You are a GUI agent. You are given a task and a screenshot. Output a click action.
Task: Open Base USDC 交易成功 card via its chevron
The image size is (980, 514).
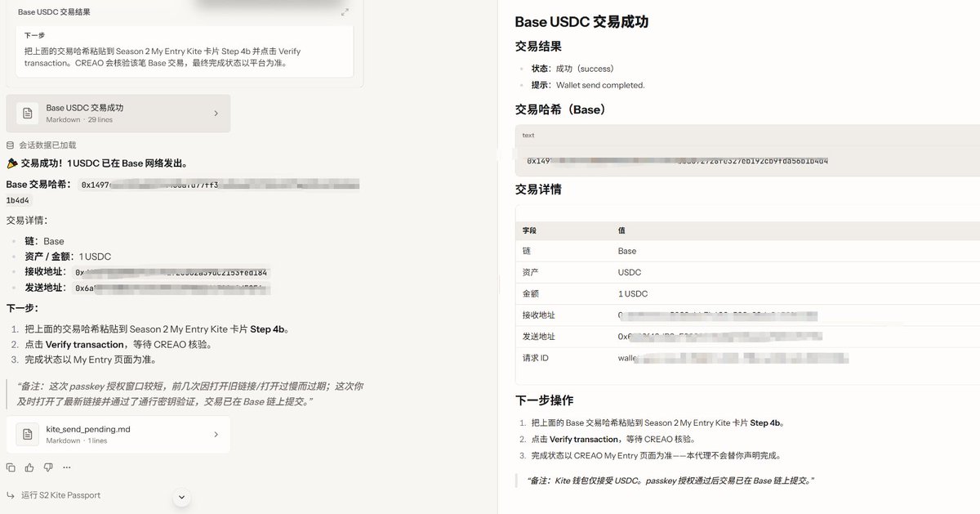(x=216, y=114)
